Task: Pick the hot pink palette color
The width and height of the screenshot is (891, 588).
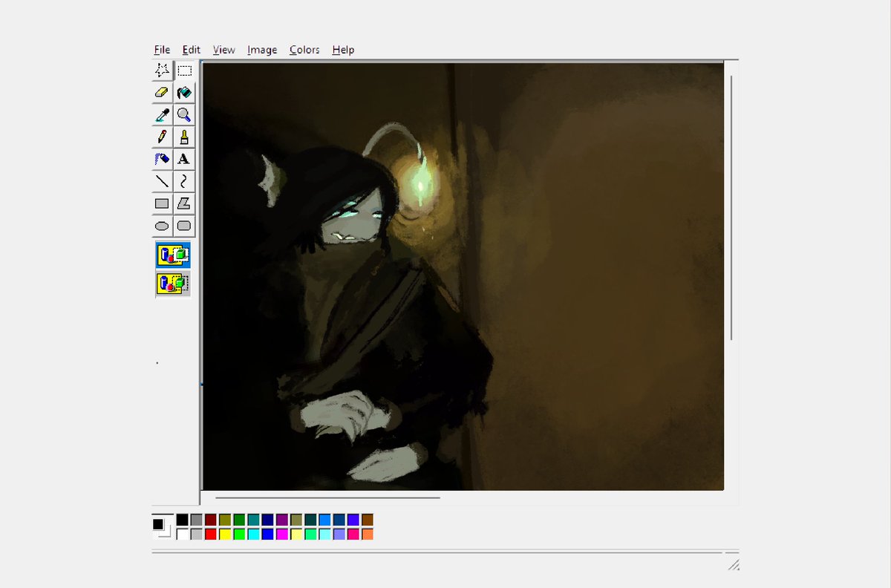Action: click(353, 534)
